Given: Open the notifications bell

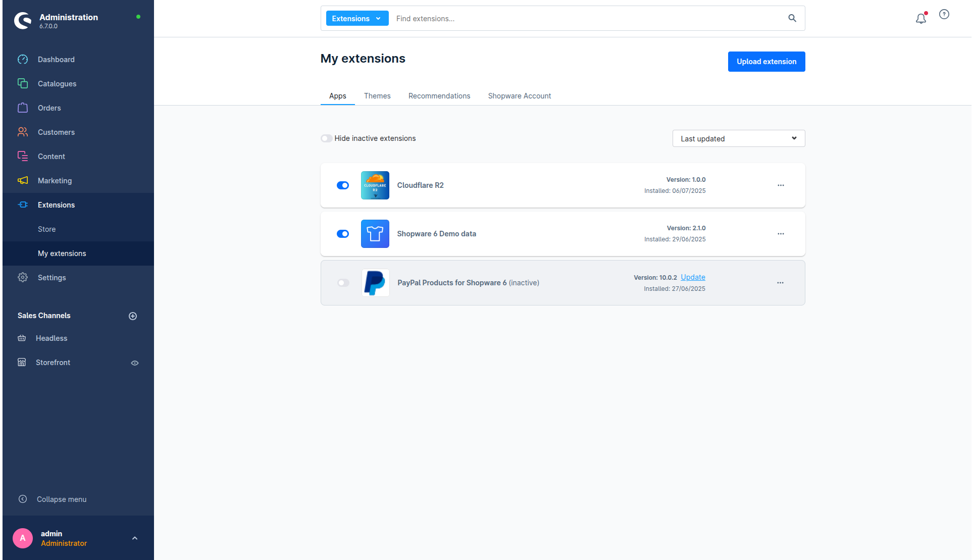Looking at the screenshot, I should click(x=921, y=19).
